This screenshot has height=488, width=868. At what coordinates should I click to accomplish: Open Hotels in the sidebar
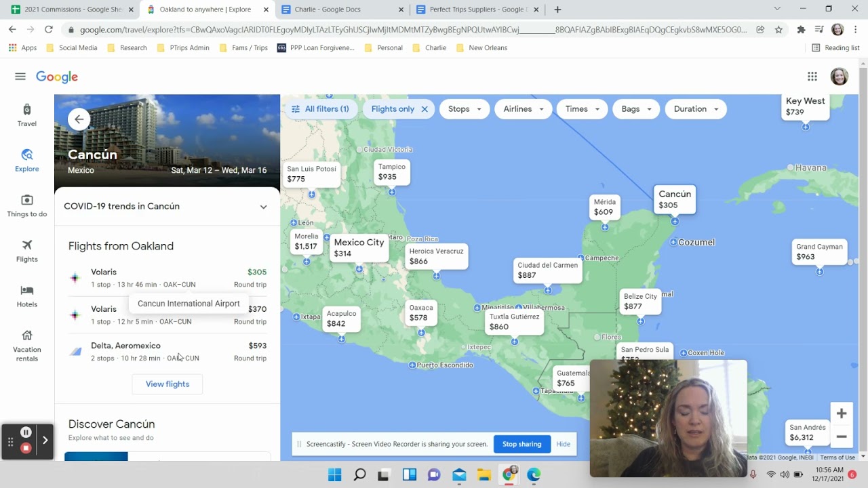27,296
